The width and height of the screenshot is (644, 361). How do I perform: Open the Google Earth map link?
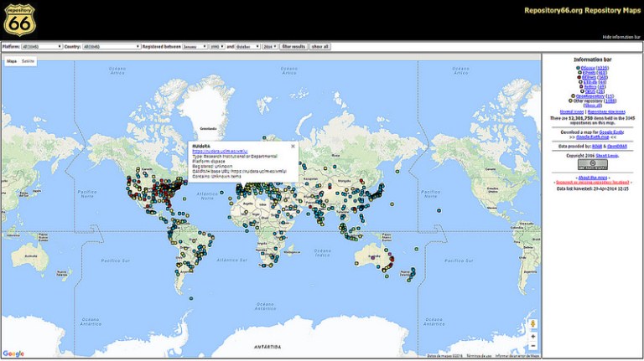point(593,137)
